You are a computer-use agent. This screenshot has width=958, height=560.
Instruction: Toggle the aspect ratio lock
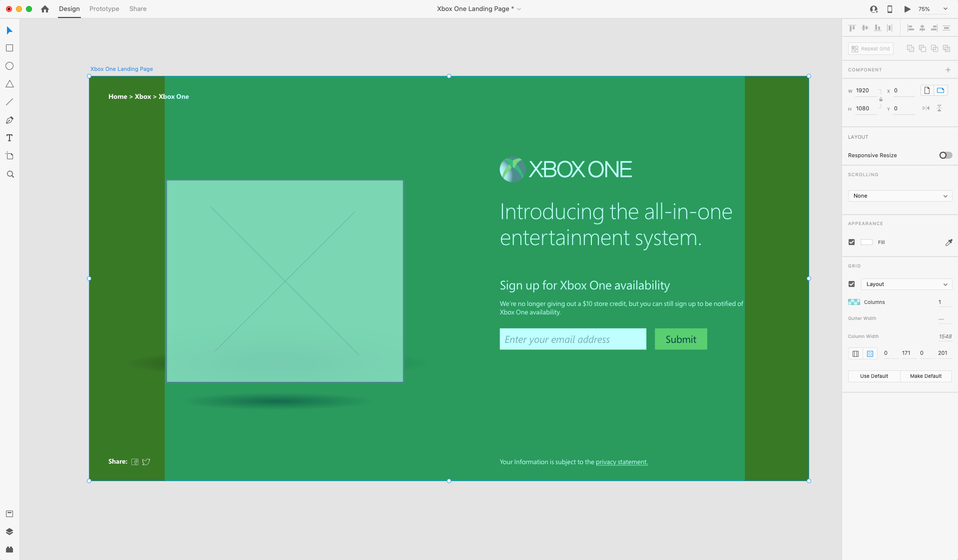[x=881, y=99]
